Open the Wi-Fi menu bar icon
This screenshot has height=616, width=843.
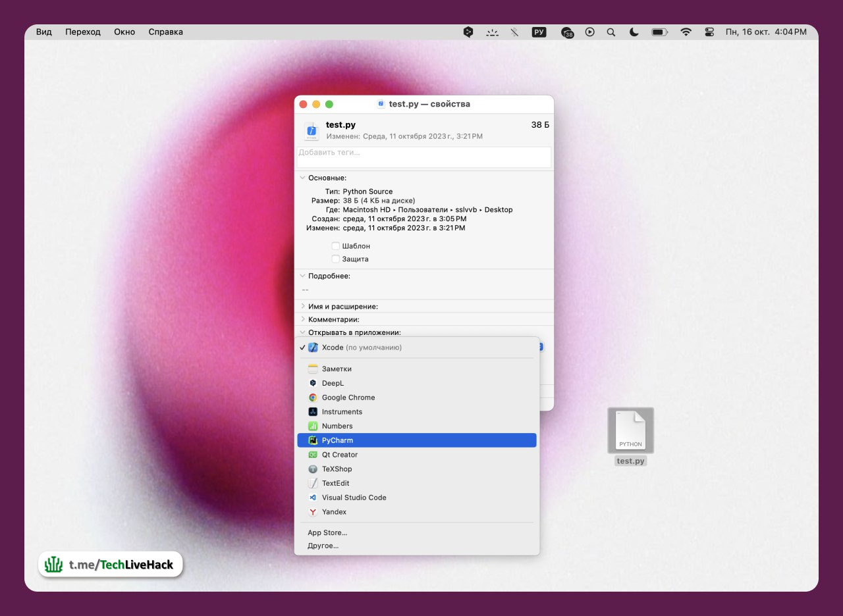click(686, 32)
